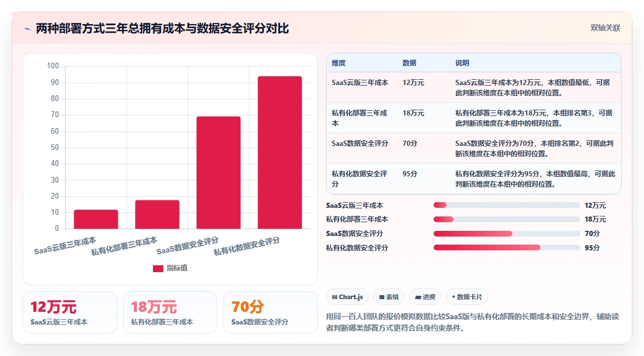Screen dimensions: 644x356
Task: Click the 双轴关联 label in header
Action: (605, 28)
